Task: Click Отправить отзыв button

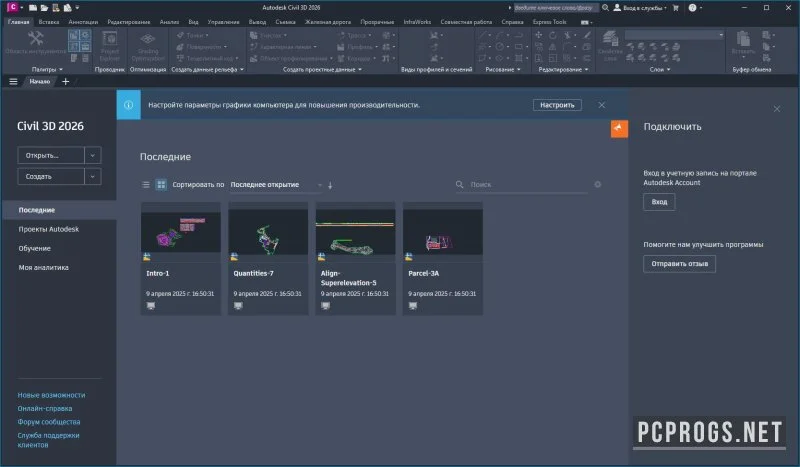Action: [x=679, y=264]
